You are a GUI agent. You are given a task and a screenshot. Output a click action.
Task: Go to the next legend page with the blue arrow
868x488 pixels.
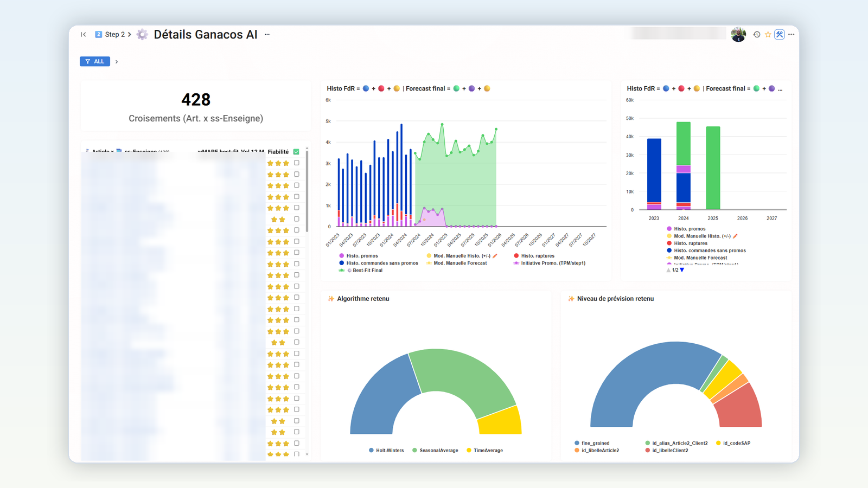pyautogui.click(x=682, y=270)
